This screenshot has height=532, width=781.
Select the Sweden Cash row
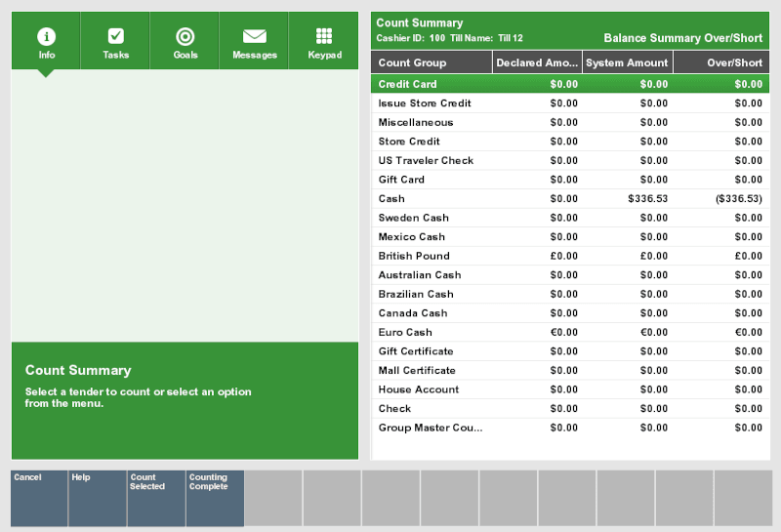tap(570, 218)
